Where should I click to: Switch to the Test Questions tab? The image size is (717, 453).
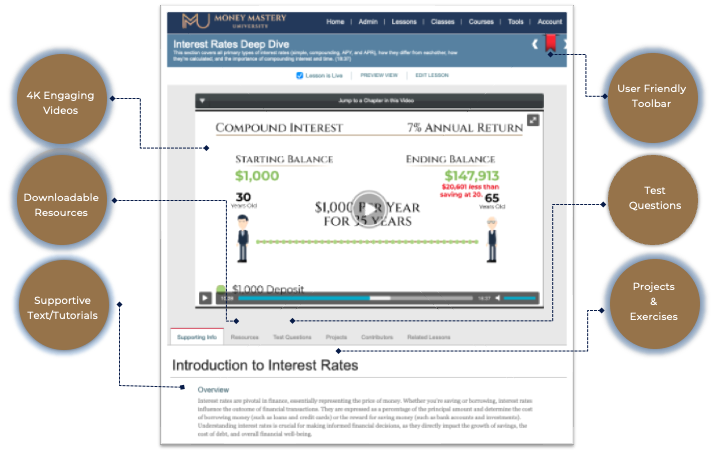click(x=292, y=338)
